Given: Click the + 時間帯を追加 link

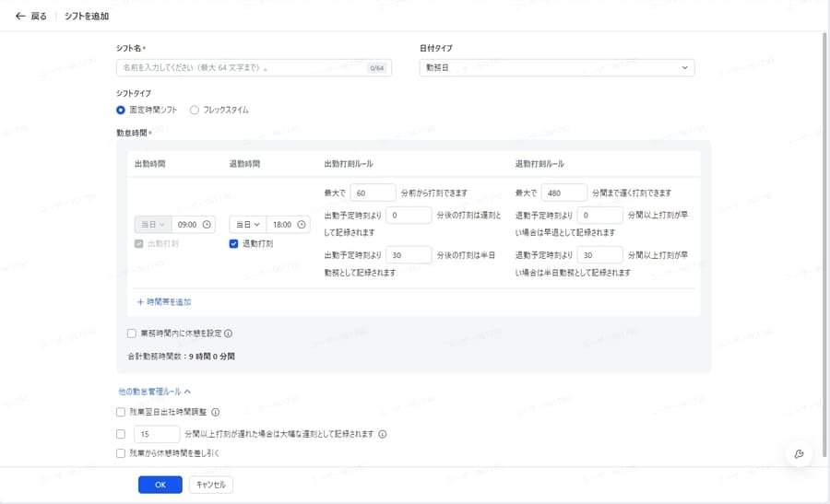Looking at the screenshot, I should 164,302.
